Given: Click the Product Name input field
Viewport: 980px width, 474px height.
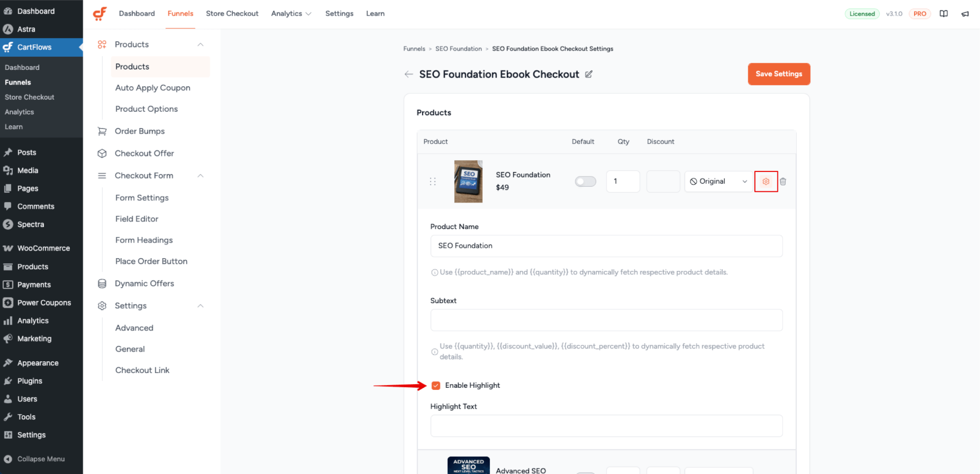Looking at the screenshot, I should click(606, 246).
